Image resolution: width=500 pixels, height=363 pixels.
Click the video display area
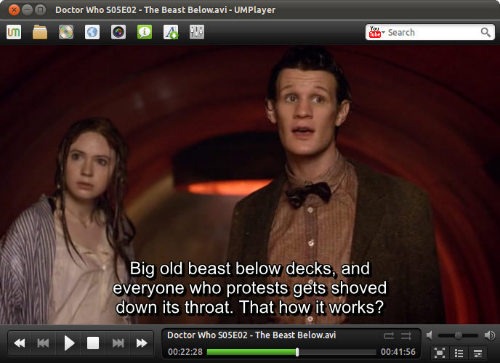[250, 185]
